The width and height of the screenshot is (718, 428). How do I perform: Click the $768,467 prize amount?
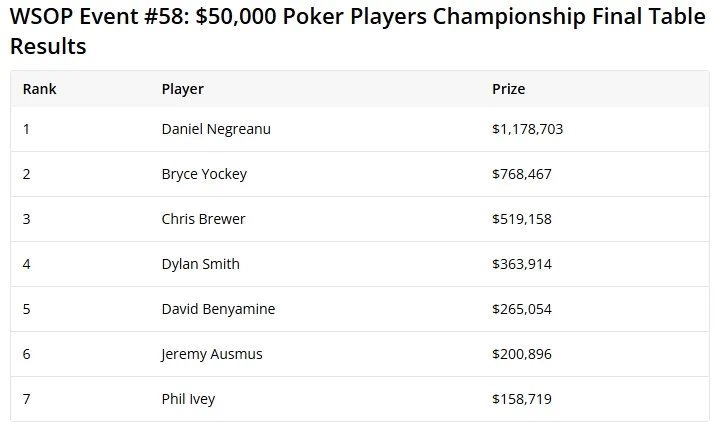click(x=522, y=174)
